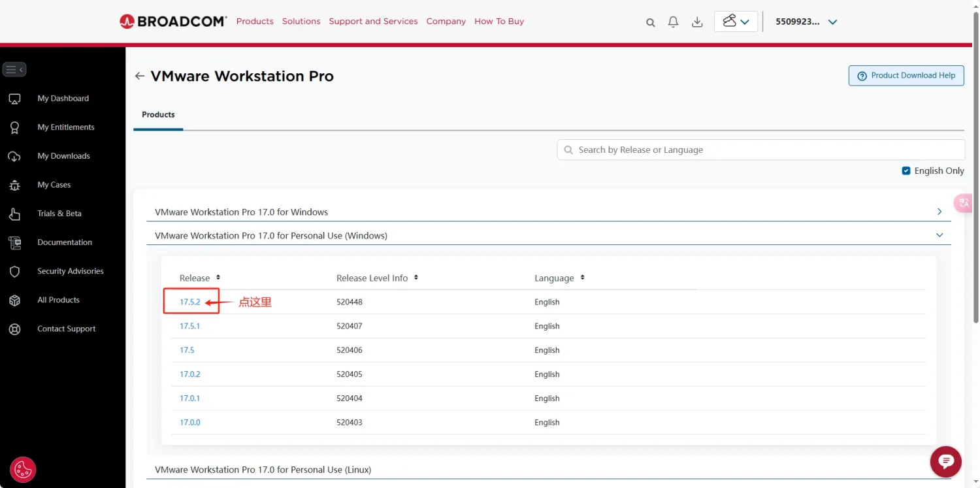Sort by Release column arrows
This screenshot has height=488, width=980.
tap(218, 278)
